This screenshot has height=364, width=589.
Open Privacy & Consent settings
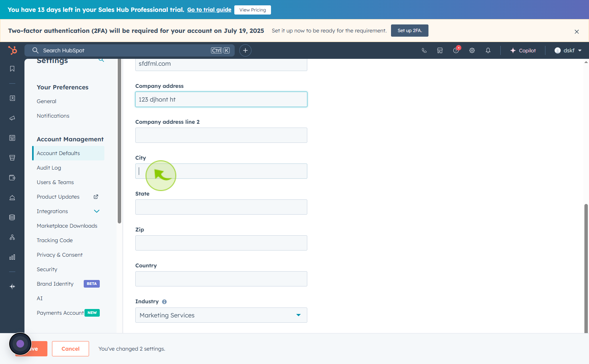click(x=60, y=255)
